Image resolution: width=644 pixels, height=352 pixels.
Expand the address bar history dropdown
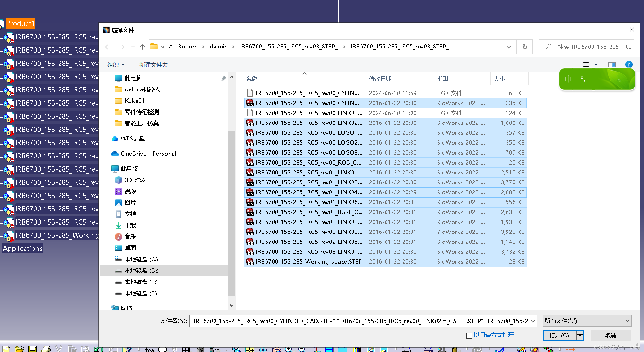pyautogui.click(x=508, y=47)
